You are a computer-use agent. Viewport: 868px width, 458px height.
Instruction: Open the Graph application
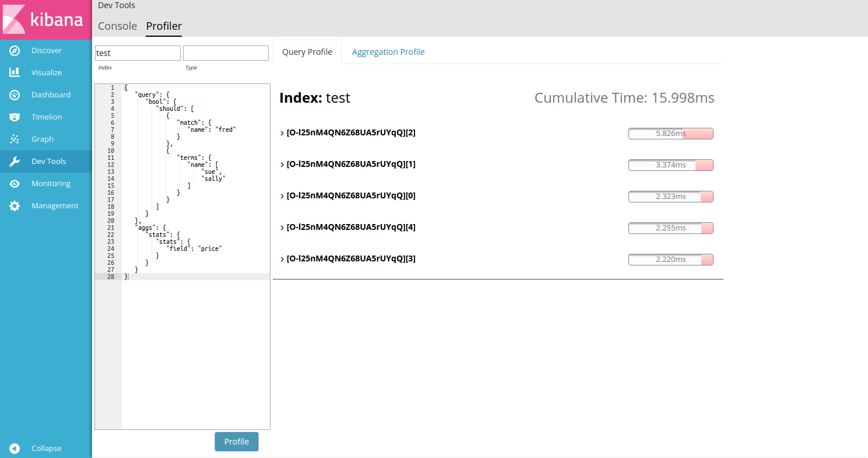[x=42, y=139]
